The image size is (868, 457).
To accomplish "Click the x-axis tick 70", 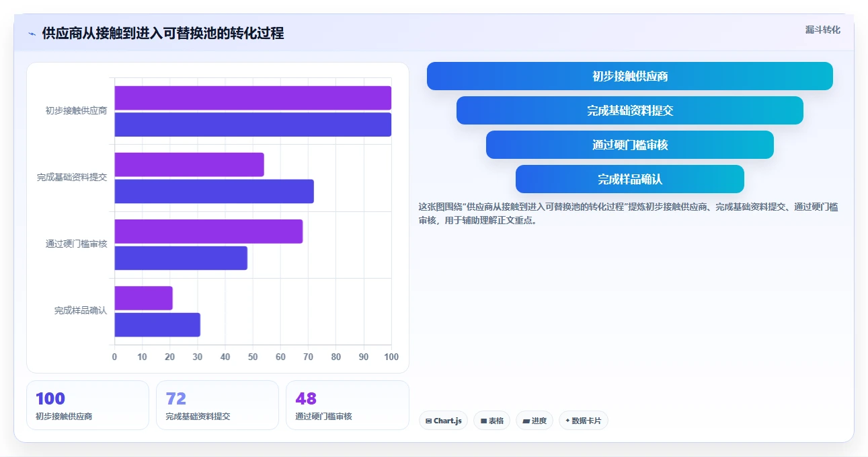I will (308, 357).
